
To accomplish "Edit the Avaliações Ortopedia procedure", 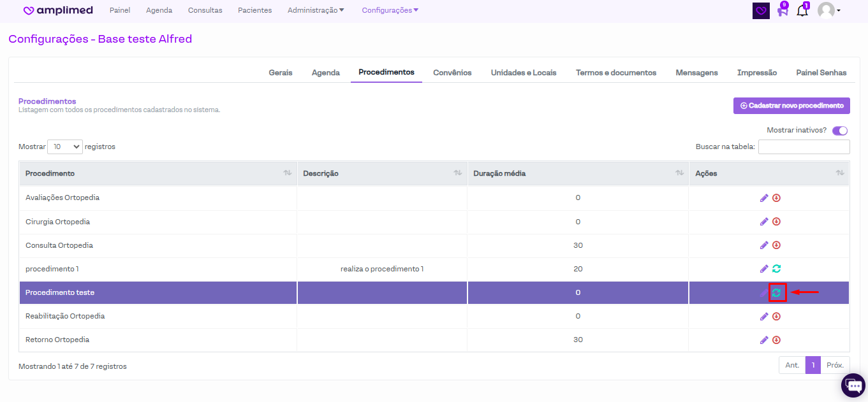I will click(763, 198).
